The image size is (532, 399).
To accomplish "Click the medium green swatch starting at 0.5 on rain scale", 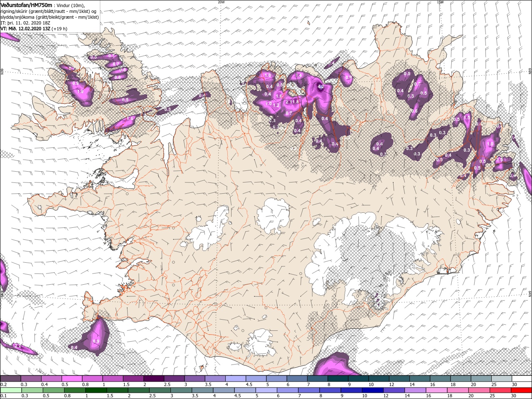I will (53, 390).
